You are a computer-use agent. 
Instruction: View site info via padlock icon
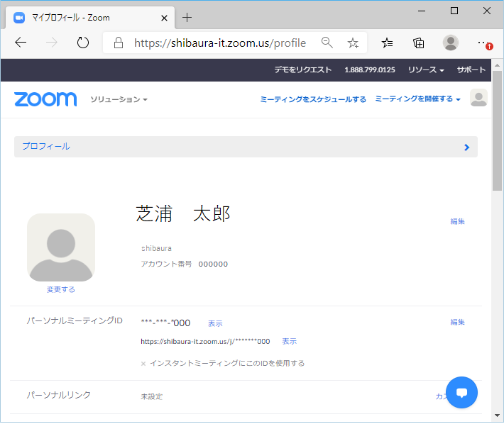[119, 43]
